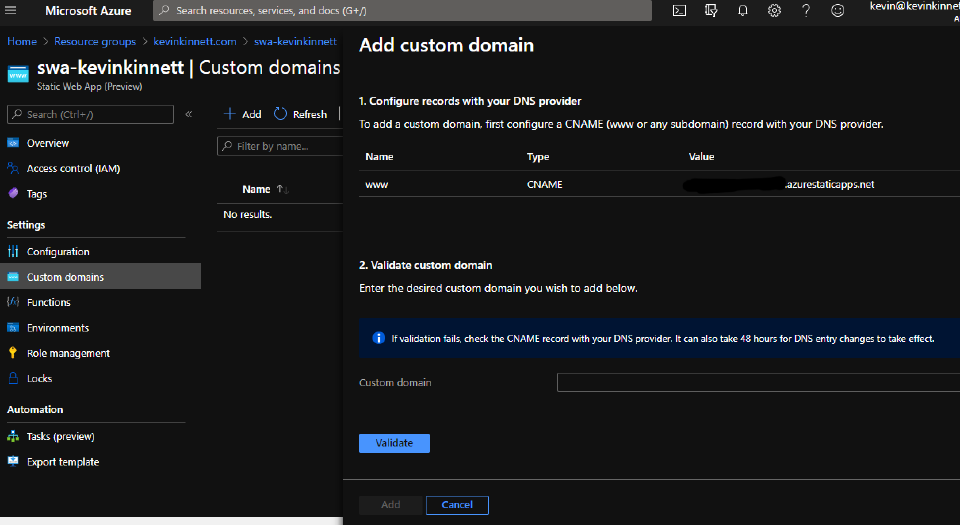Click the Validate button
Image resolution: width=960 pixels, height=525 pixels.
point(394,443)
